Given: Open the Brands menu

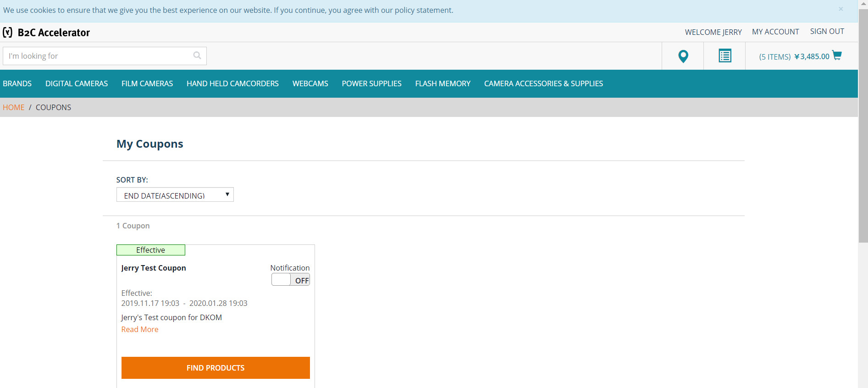Looking at the screenshot, I should (x=17, y=83).
